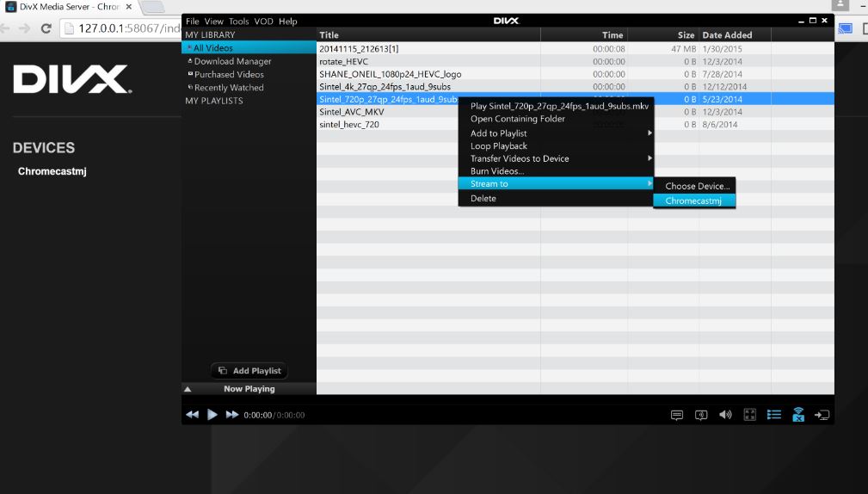Open the VOD menu
Image resolution: width=868 pixels, height=494 pixels.
click(263, 21)
